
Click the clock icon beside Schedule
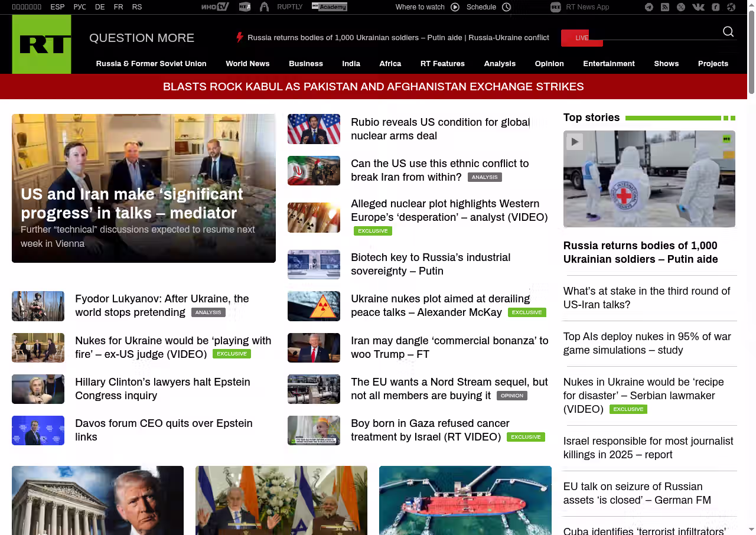click(506, 7)
